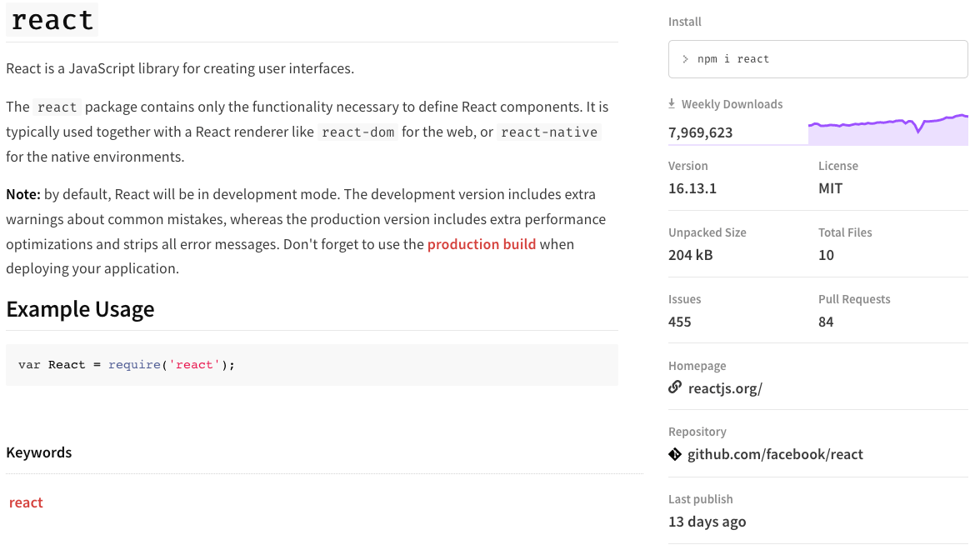Click the version number 16.13.1

pyautogui.click(x=692, y=187)
